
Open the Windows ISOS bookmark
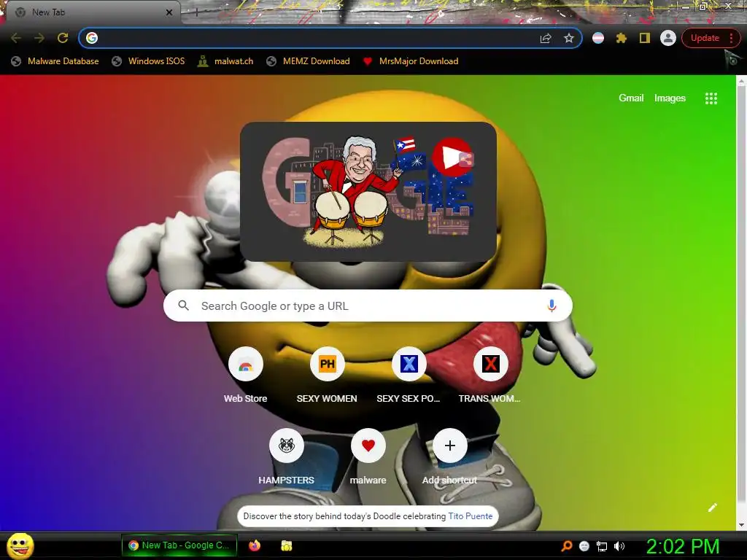click(148, 61)
